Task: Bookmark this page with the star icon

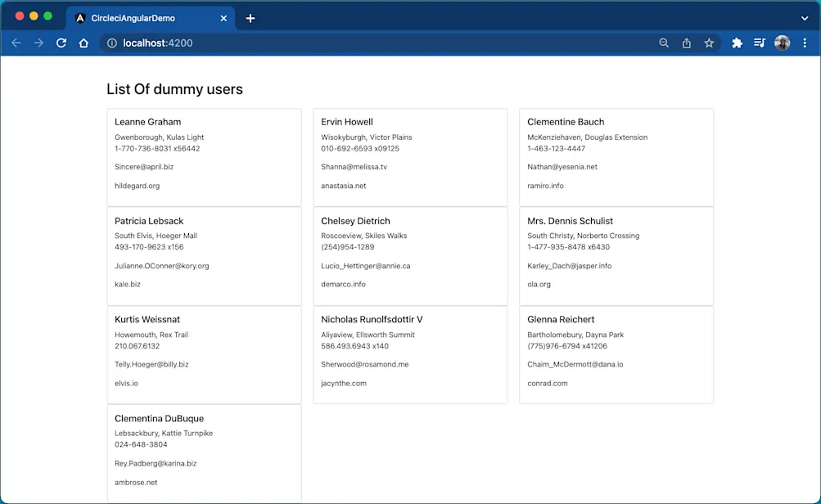Action: point(709,43)
